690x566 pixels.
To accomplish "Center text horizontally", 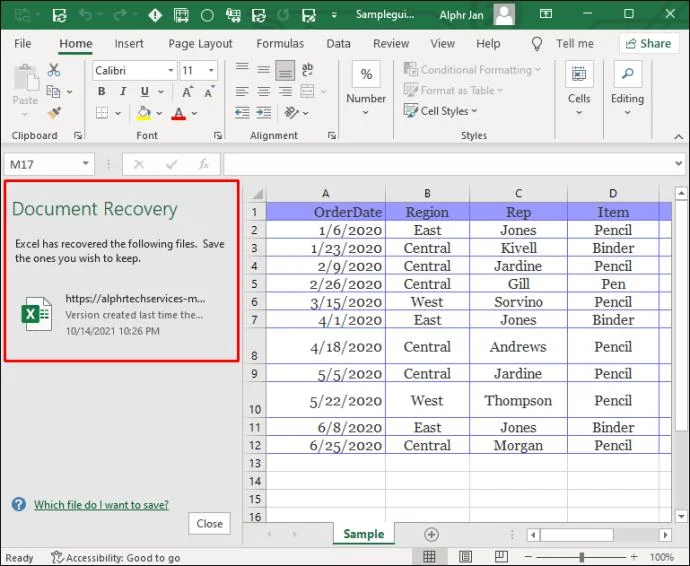I will [264, 92].
